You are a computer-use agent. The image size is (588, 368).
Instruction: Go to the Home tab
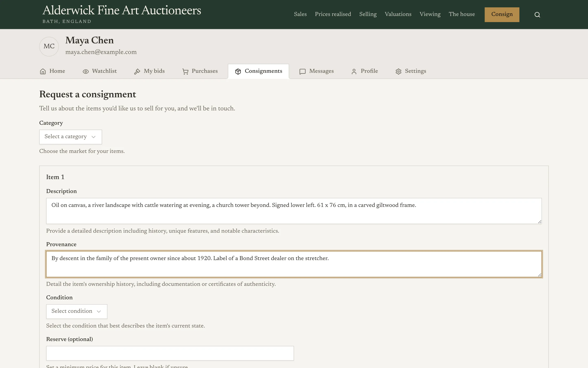click(x=52, y=71)
